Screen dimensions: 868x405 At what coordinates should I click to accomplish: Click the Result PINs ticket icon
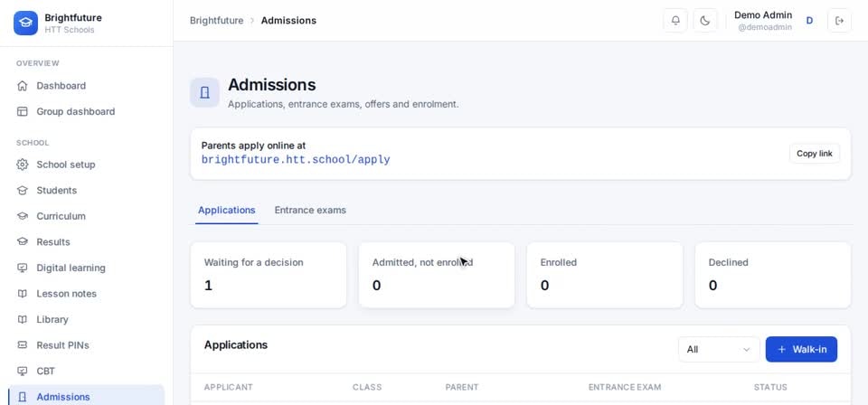point(22,345)
